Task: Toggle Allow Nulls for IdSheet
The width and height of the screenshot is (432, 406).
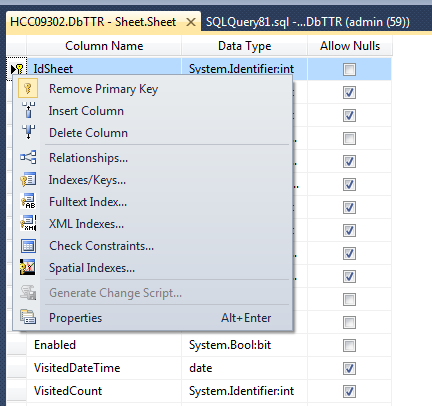Action: pos(349,69)
